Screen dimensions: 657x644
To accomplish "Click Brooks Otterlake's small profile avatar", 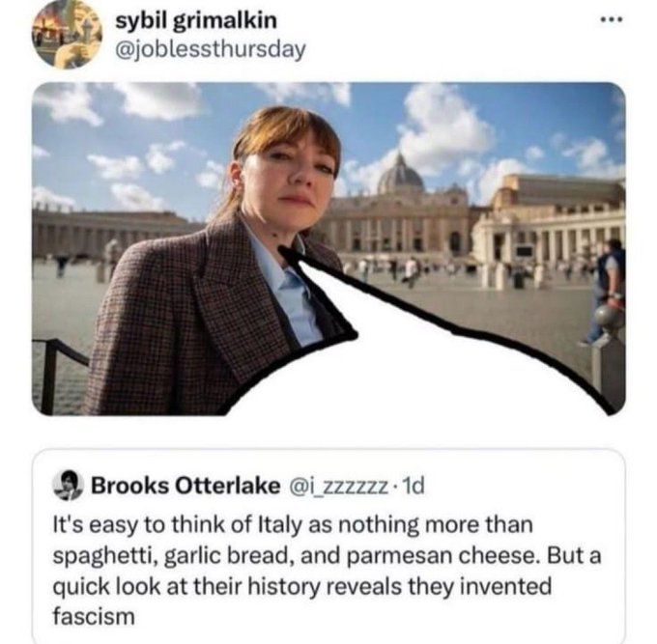I will tap(68, 485).
